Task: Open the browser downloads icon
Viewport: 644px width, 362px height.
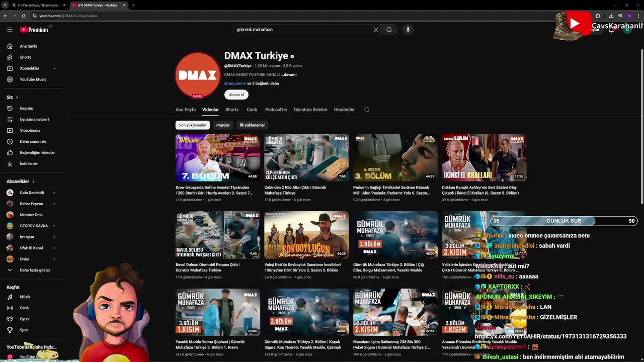Action: [611, 16]
